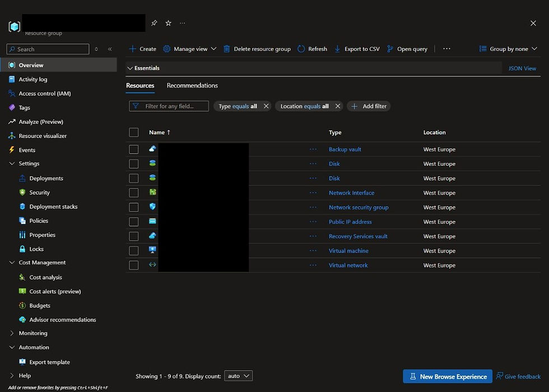Collapse the Cost Management group
The width and height of the screenshot is (549, 392).
[12, 263]
